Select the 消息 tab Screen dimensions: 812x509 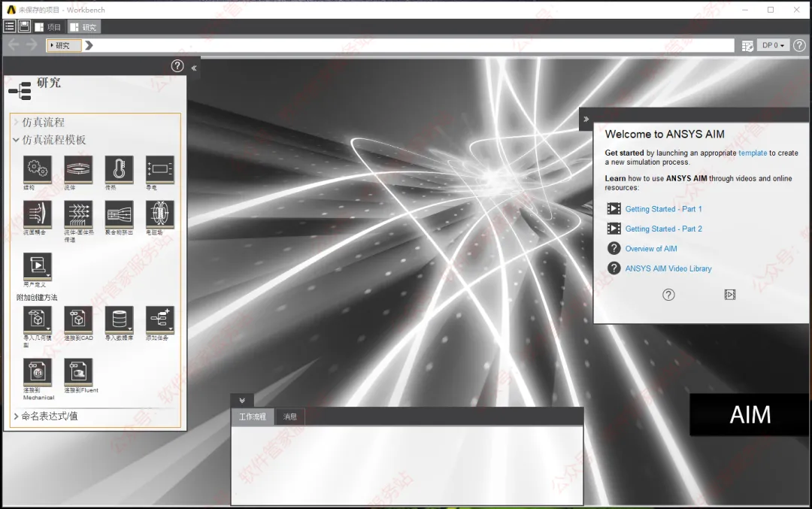pos(289,417)
